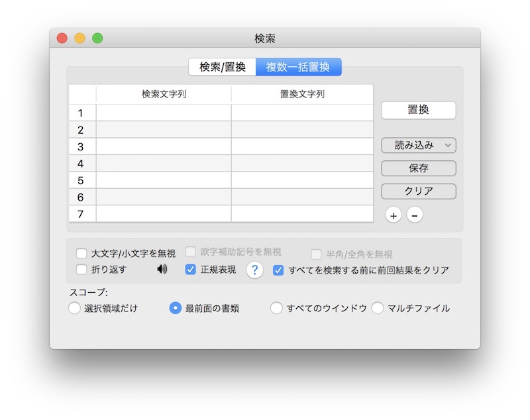Screen dimensions: 530x420
Task: Add a row with the plus button
Action: point(394,215)
